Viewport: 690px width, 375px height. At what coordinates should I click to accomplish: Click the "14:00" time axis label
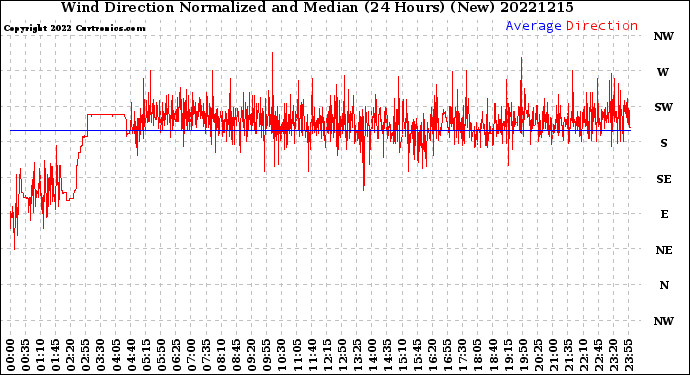pos(372,355)
